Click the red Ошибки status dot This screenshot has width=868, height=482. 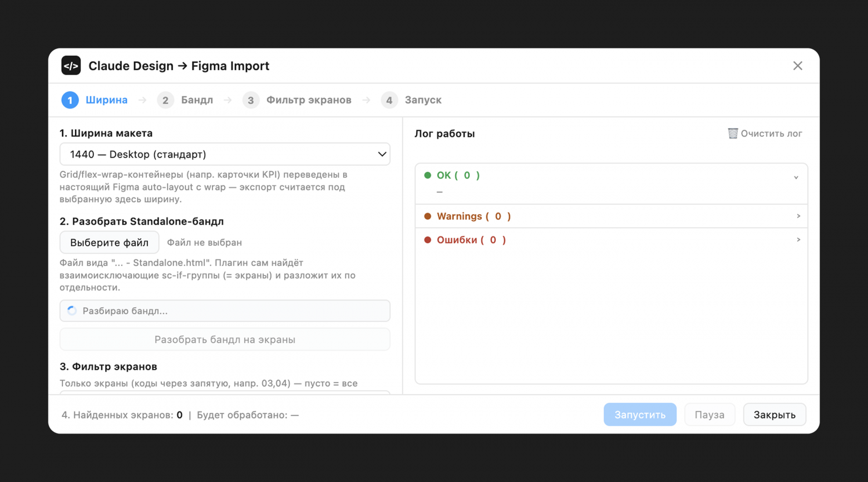[427, 240]
